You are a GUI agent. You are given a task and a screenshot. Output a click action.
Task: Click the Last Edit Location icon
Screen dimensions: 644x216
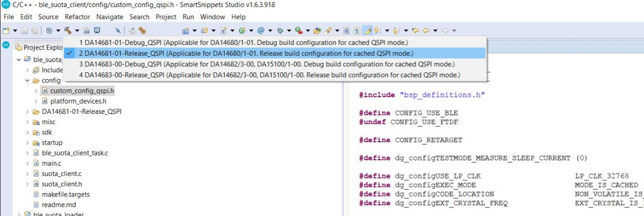click(x=415, y=30)
